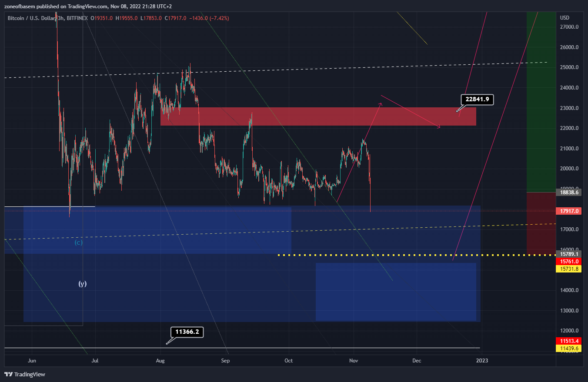The image size is (588, 382).
Task: Click the H19555.0 high value in the header
Action: [x=127, y=18]
